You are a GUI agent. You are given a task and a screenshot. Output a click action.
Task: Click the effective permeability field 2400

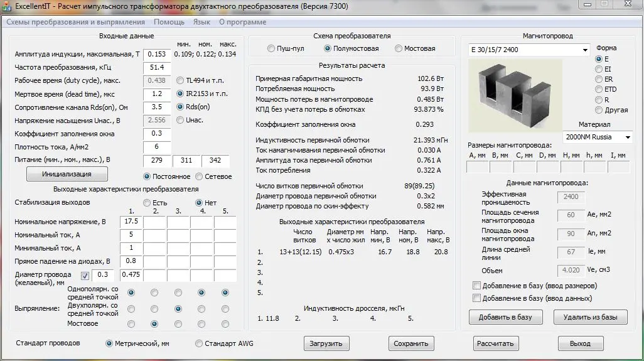tap(571, 197)
